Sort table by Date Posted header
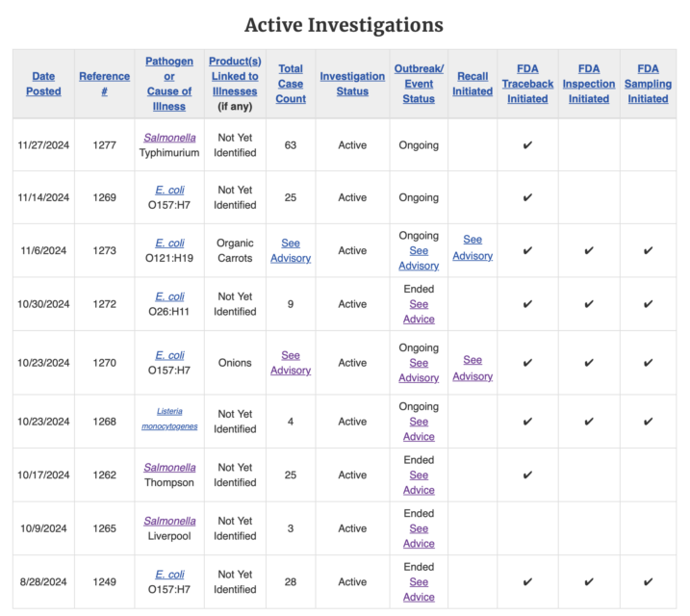The width and height of the screenshot is (690, 616). [x=43, y=84]
